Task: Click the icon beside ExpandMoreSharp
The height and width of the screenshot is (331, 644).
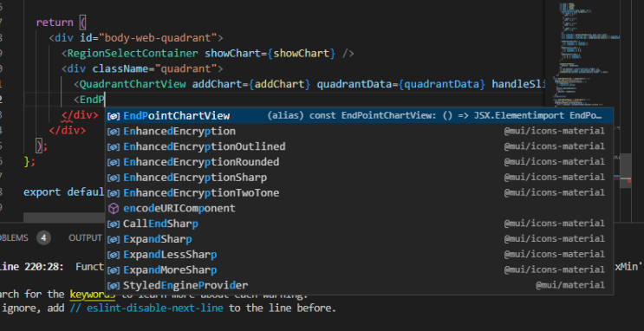Action: (x=114, y=270)
